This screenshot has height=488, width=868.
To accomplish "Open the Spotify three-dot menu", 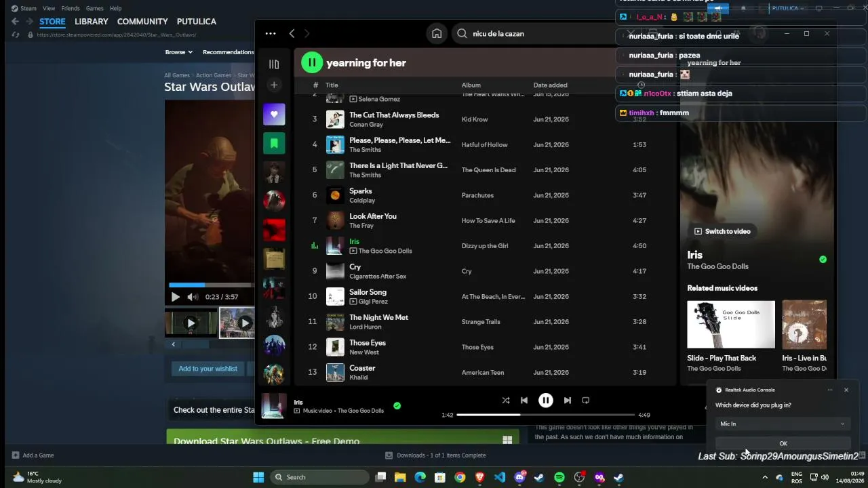I will (x=271, y=33).
